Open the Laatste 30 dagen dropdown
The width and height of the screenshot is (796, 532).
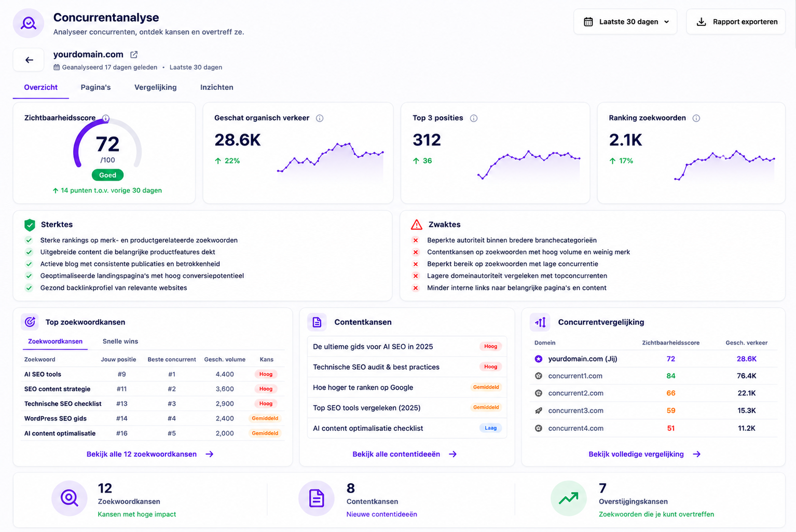click(x=625, y=22)
